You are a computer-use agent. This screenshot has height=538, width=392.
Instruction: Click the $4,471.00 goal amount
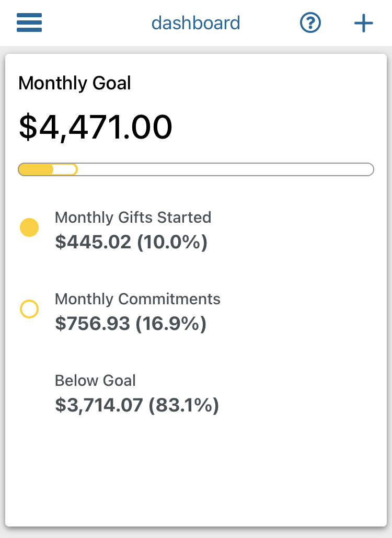tap(96, 127)
